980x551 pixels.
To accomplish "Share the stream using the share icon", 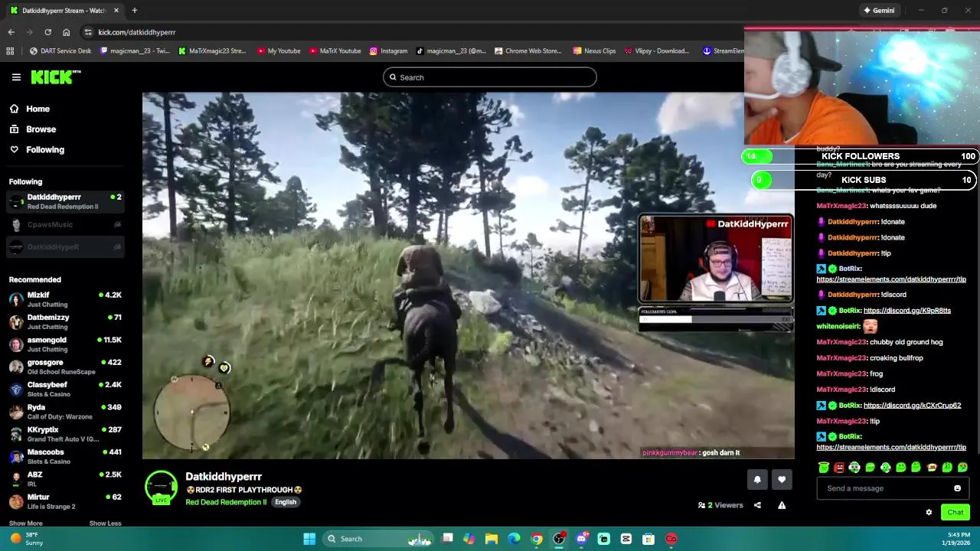I will pos(757,505).
